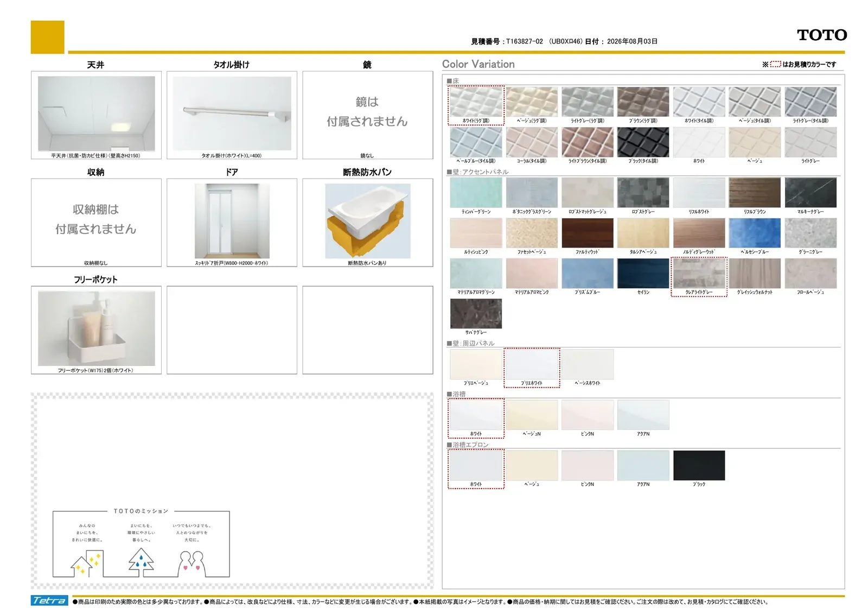The width and height of the screenshot is (868, 614).
Task: Click the Color Variation heading
Action: click(478, 64)
